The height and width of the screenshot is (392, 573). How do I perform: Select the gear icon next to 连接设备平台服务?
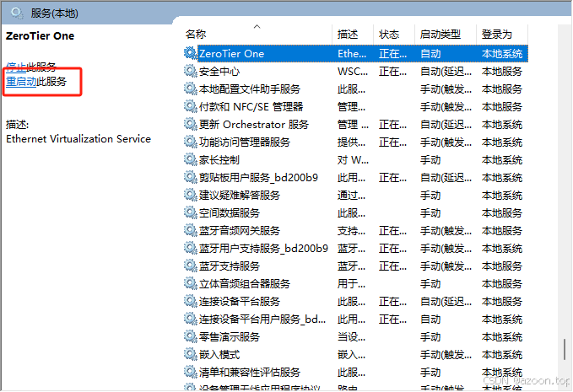(190, 301)
